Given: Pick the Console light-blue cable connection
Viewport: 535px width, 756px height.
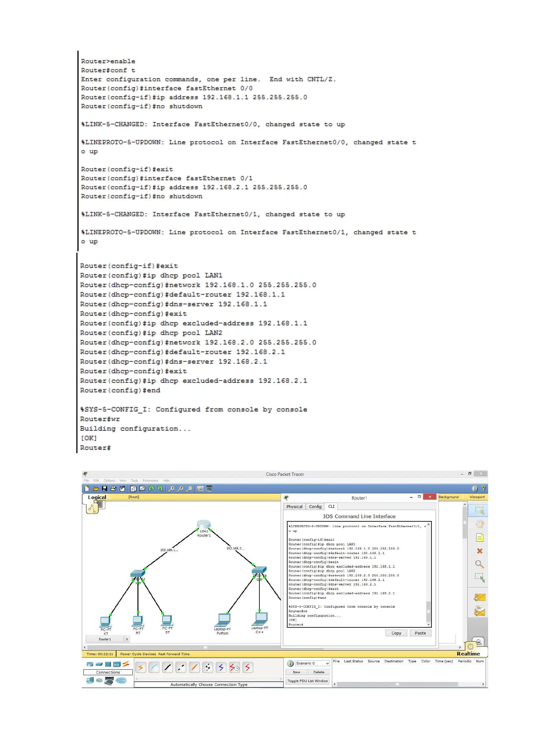Looking at the screenshot, I should (154, 667).
